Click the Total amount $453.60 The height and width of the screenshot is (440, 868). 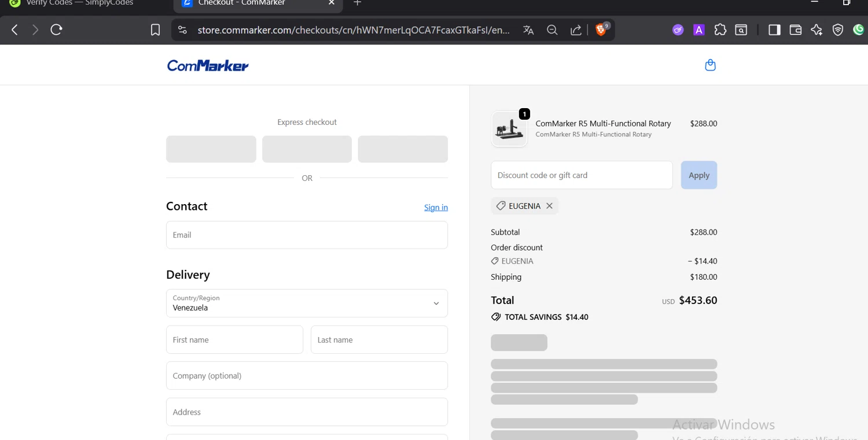698,300
